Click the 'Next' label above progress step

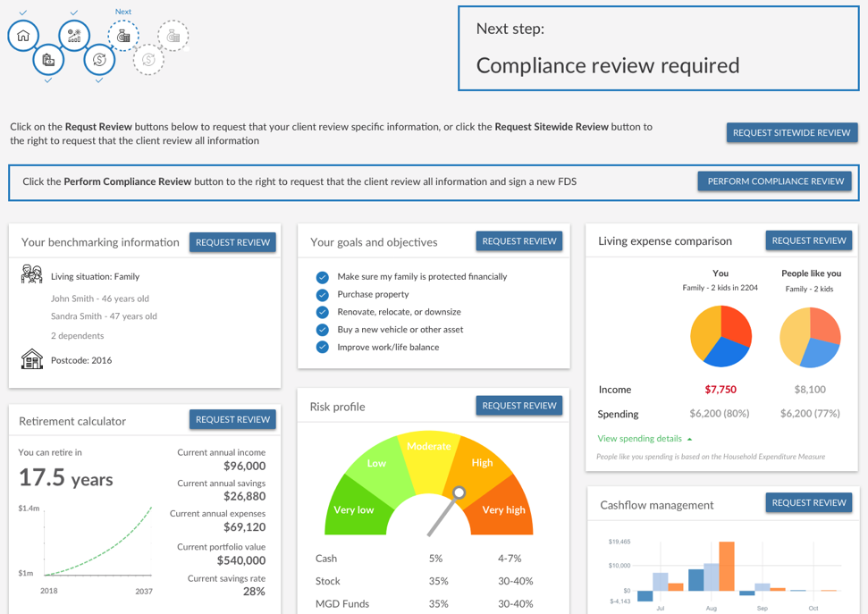[x=122, y=12]
